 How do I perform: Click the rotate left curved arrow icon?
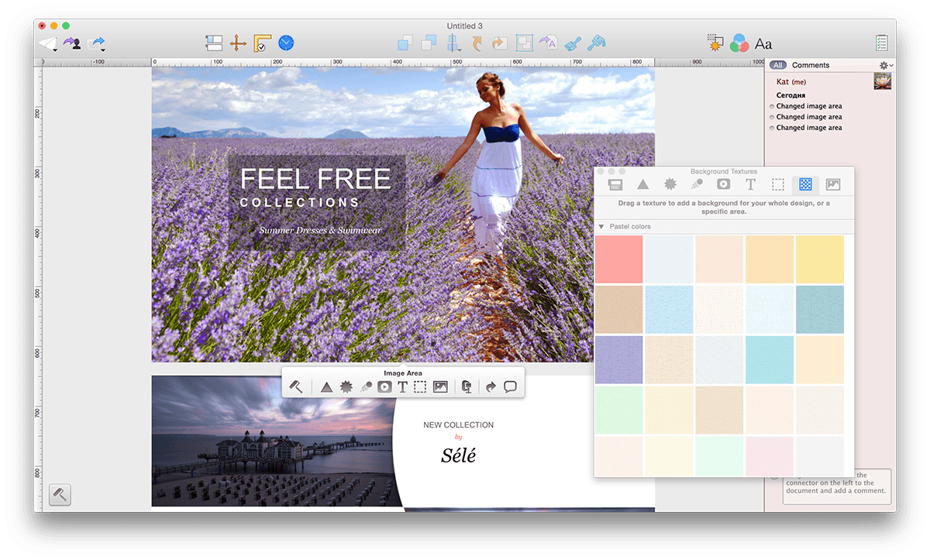(477, 43)
